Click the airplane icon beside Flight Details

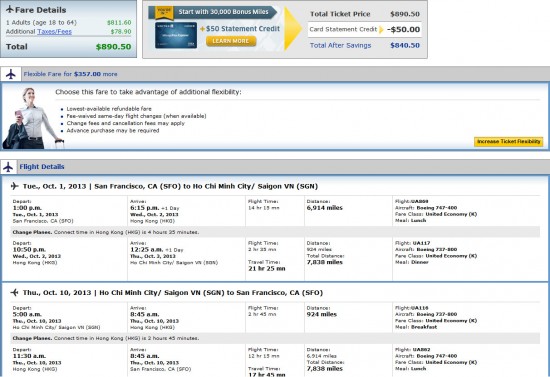pyautogui.click(x=8, y=167)
